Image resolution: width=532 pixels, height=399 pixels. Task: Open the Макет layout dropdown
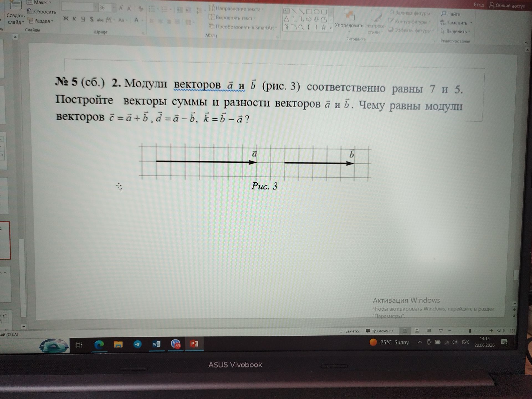click(x=39, y=2)
